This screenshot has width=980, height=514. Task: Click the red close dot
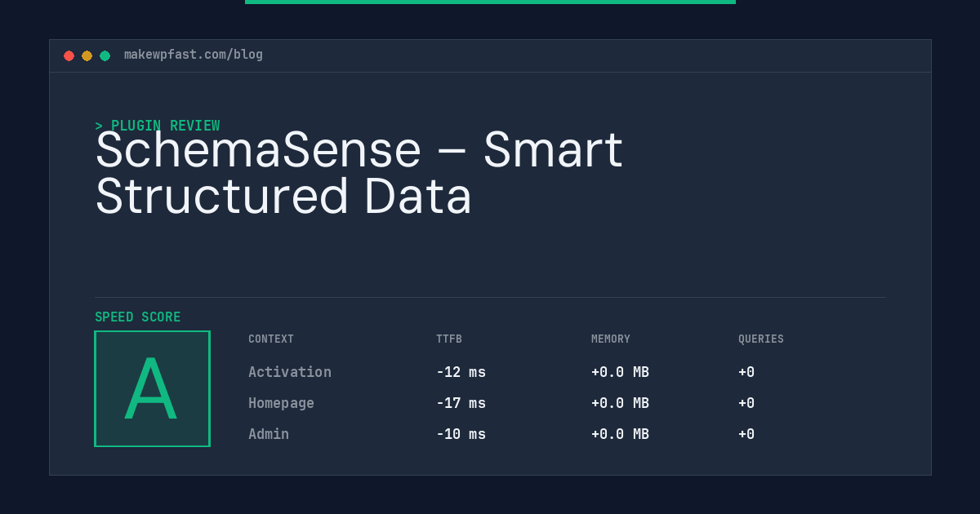(x=69, y=55)
